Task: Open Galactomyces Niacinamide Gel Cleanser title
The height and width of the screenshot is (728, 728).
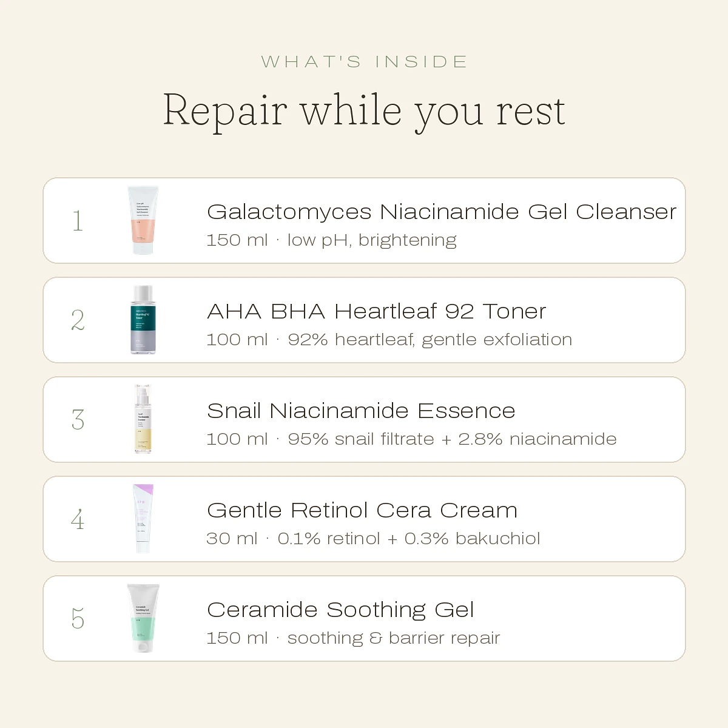Action: point(442,212)
